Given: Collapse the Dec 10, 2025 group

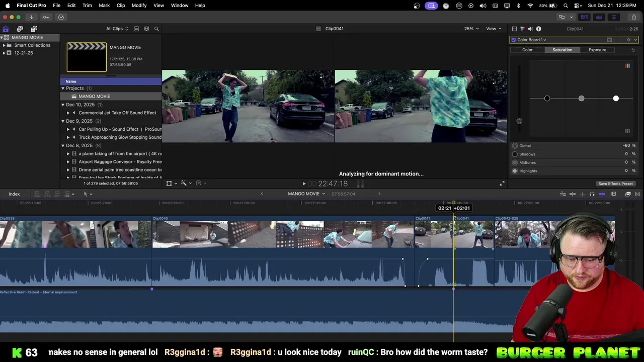Looking at the screenshot, I should coord(63,105).
